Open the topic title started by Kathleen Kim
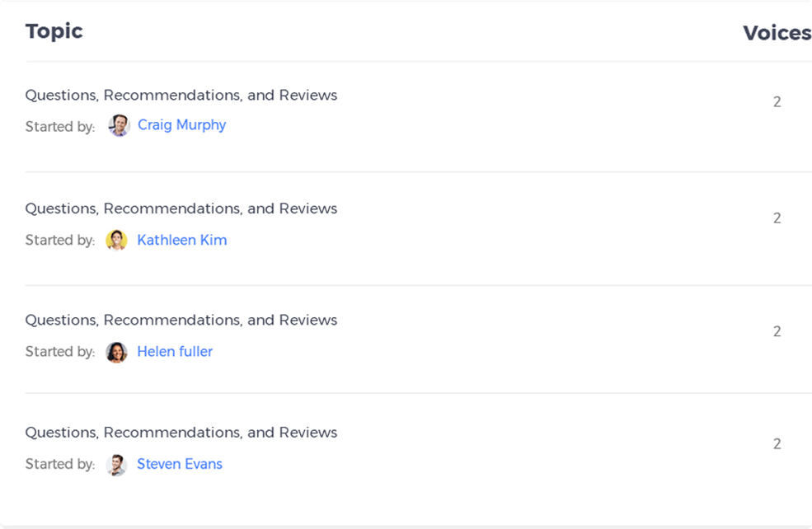Image resolution: width=812 pixels, height=529 pixels. 181,209
